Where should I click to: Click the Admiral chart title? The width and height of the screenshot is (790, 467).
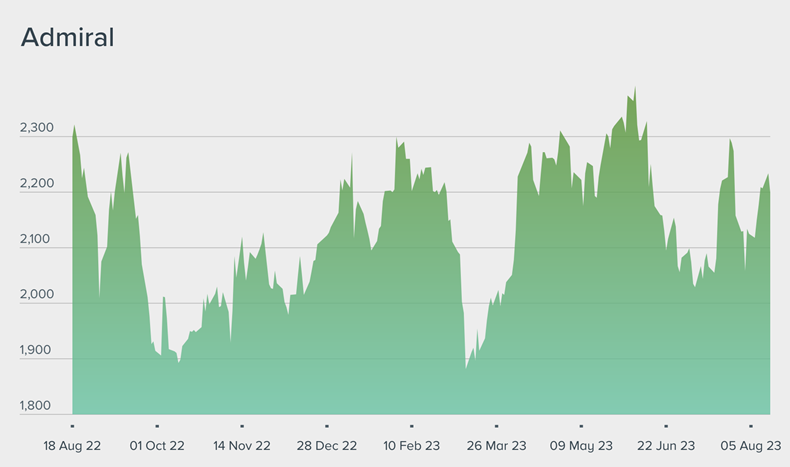[x=68, y=39]
